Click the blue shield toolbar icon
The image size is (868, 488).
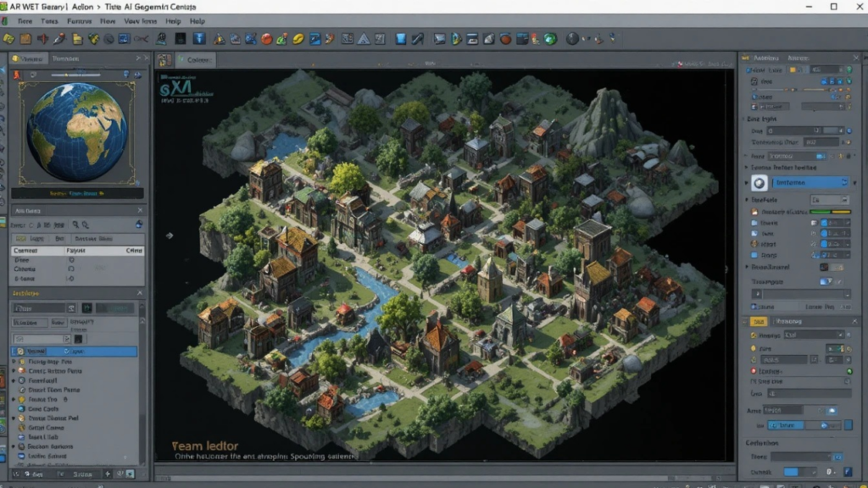click(401, 39)
